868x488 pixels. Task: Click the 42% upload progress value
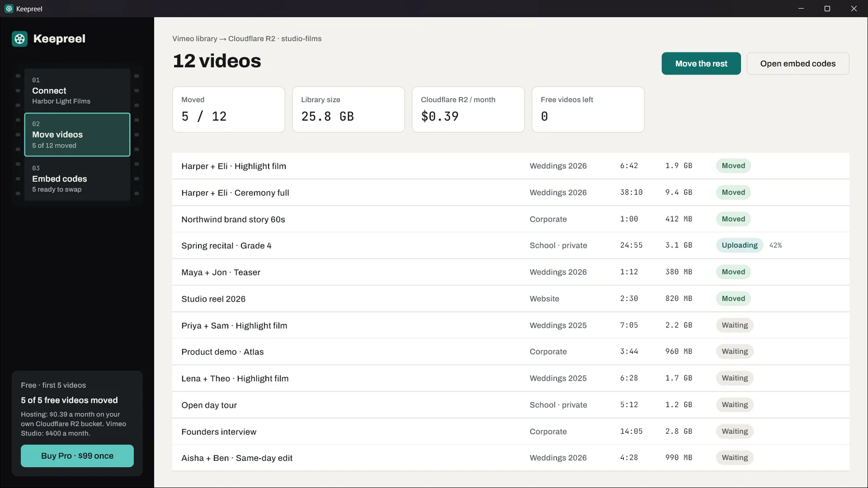point(776,245)
